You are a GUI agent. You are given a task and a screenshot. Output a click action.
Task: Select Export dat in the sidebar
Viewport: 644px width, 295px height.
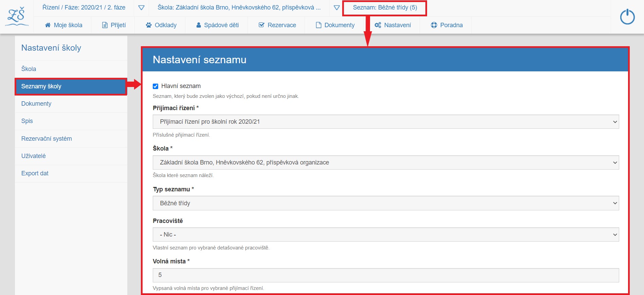pyautogui.click(x=71, y=173)
